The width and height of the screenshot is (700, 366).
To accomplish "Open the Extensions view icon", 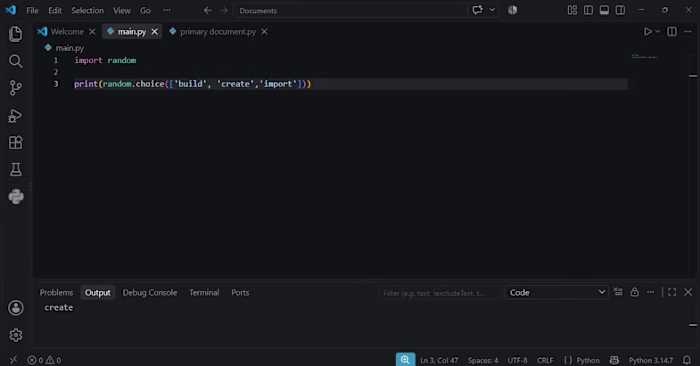I will (x=16, y=142).
